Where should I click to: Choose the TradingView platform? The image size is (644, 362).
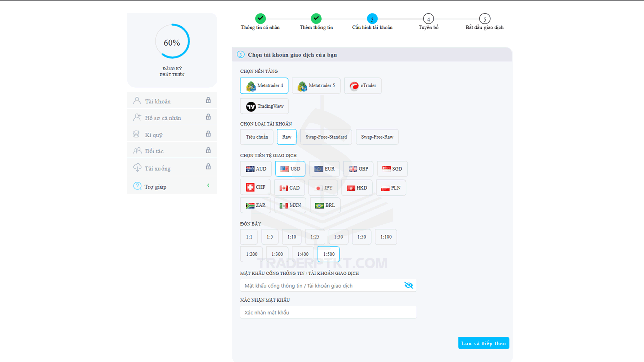265,106
